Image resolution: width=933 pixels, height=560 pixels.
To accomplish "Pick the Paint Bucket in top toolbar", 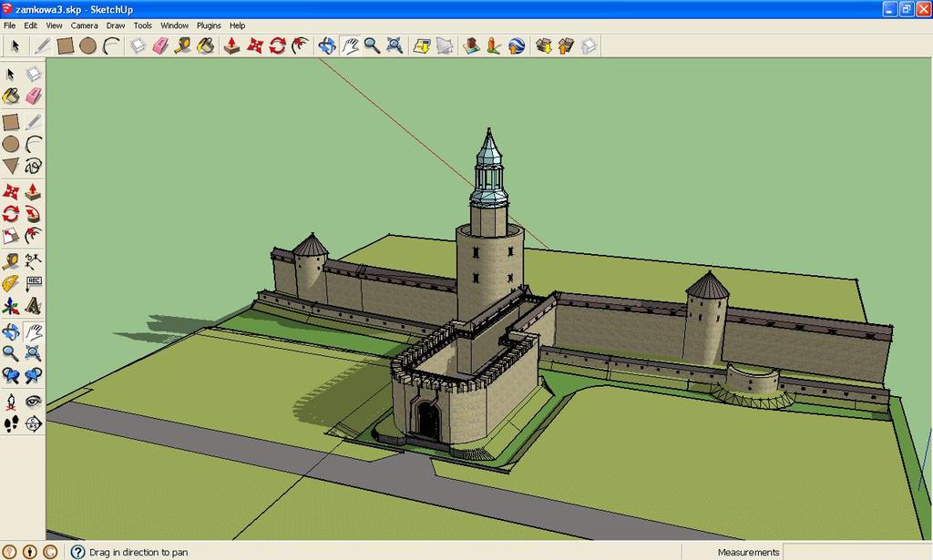I will (x=205, y=46).
